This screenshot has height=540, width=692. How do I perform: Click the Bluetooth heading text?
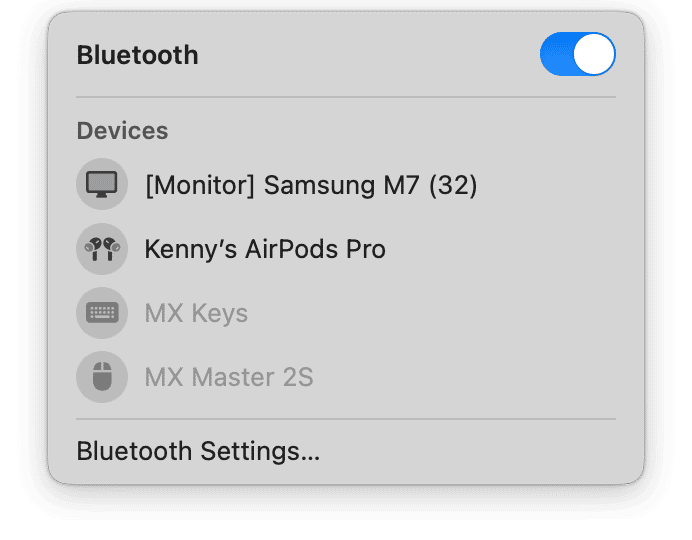[x=137, y=55]
